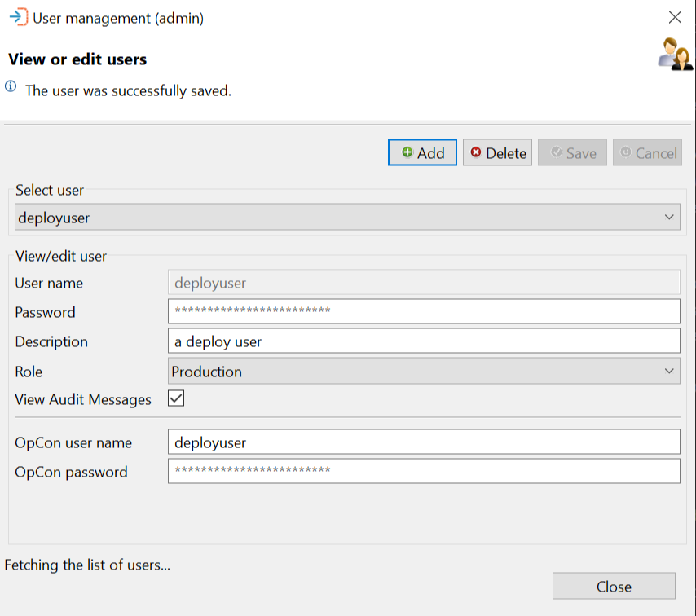The image size is (696, 616).
Task: Click the 'Description' label
Action: [51, 341]
